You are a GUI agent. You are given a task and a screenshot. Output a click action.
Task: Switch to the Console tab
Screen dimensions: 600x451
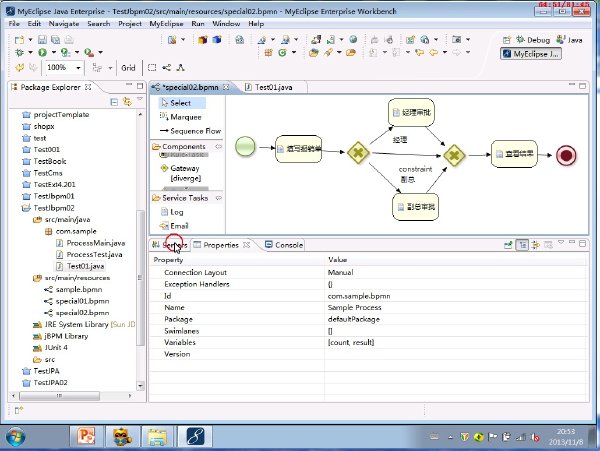point(284,245)
